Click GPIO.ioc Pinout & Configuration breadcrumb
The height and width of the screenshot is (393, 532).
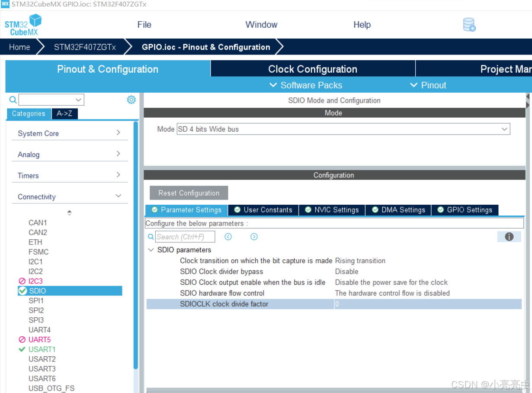tap(206, 47)
